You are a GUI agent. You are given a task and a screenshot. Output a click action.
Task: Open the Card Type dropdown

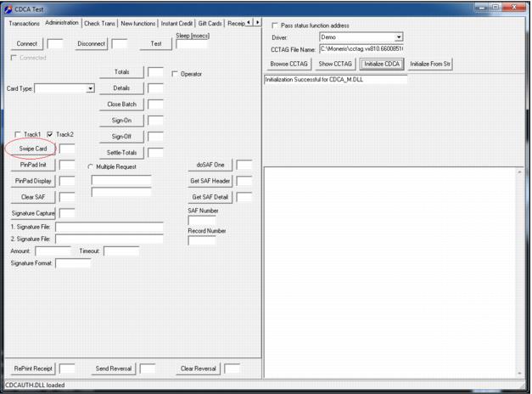[x=90, y=89]
